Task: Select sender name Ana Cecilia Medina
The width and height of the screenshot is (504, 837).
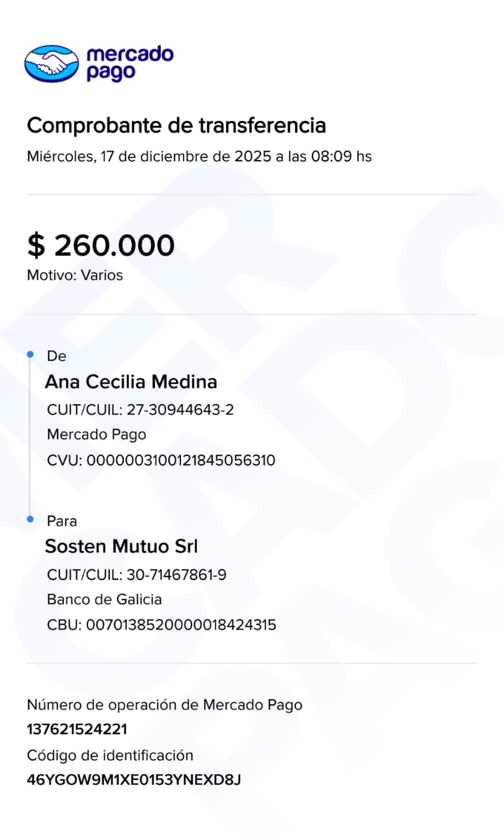Action: (131, 382)
